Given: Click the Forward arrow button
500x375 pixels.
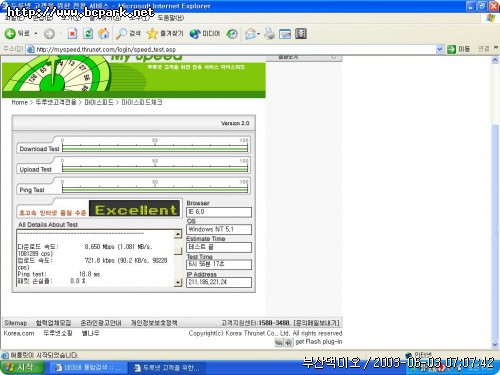Looking at the screenshot, I should tap(49, 33).
